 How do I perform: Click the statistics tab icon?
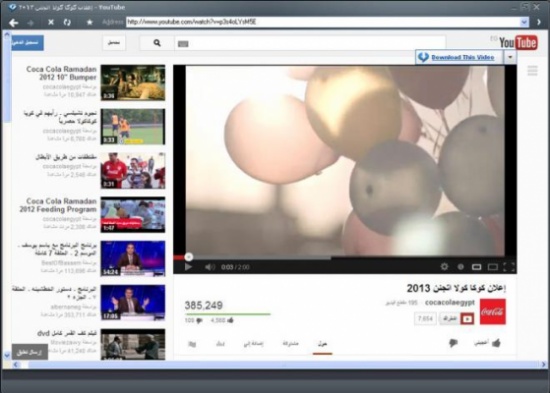click(220, 344)
